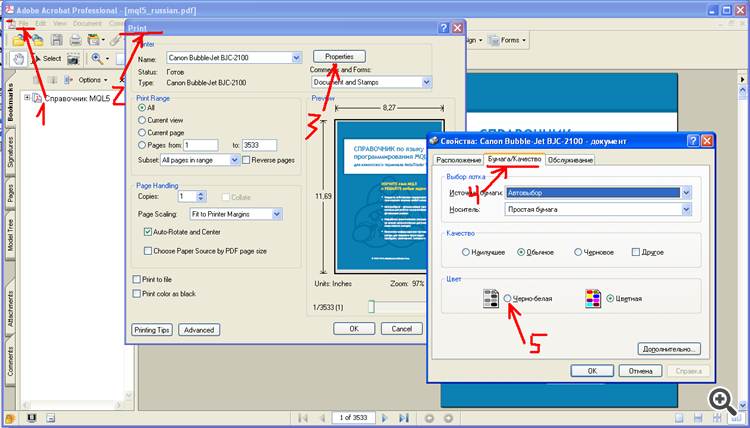This screenshot has width=750, height=428.
Task: Click the Single page layout icon
Action: tap(679, 418)
